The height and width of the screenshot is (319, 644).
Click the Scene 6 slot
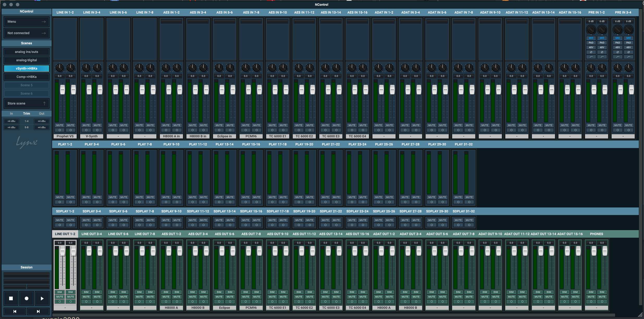click(27, 94)
